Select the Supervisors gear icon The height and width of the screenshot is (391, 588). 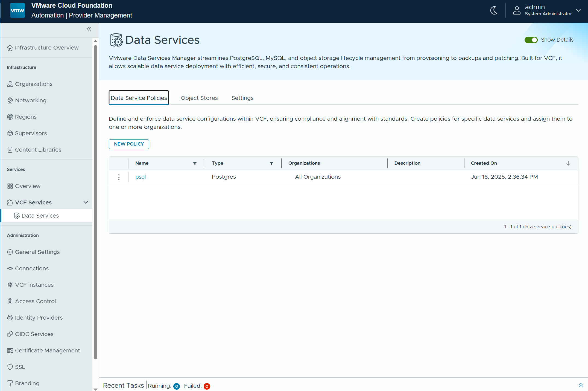point(10,133)
